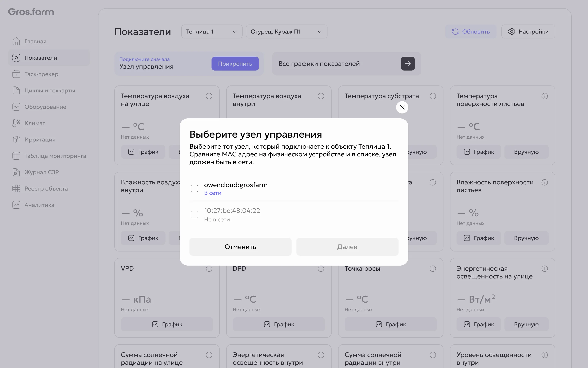Click Вручную for Температура поверхности листьев
This screenshot has width=588, height=368.
pyautogui.click(x=526, y=152)
